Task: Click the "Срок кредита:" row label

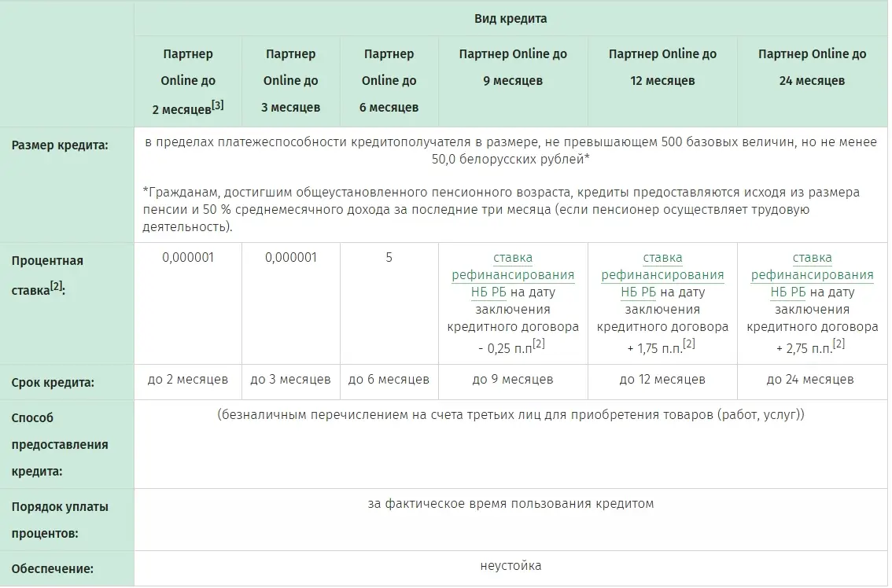Action: [53, 383]
